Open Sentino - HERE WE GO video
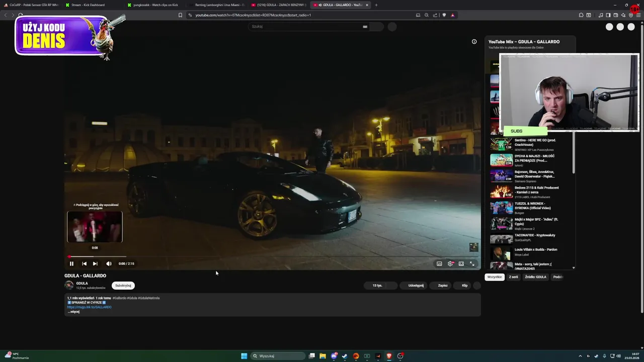Image resolution: width=644 pixels, height=362 pixels. click(x=531, y=145)
